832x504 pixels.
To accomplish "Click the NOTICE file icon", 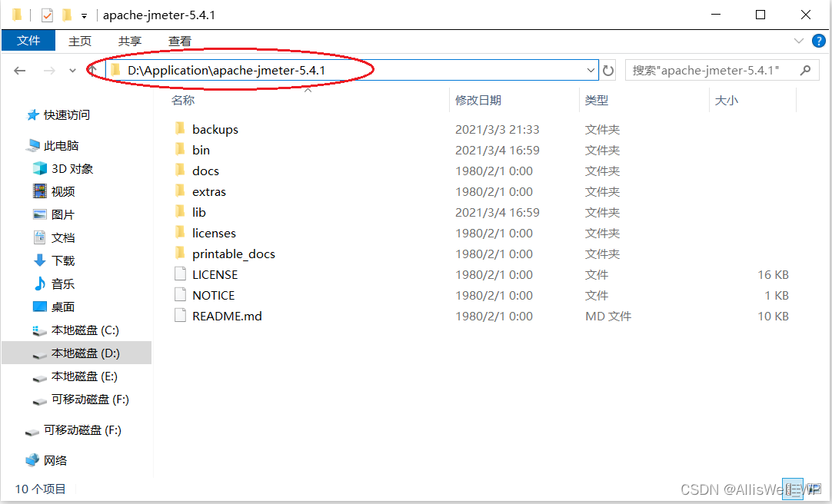I will pyautogui.click(x=181, y=295).
